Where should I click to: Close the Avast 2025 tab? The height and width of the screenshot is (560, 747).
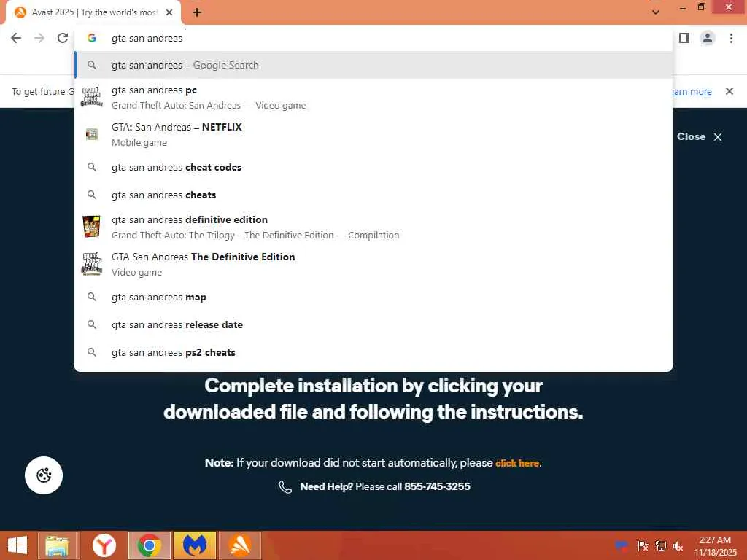pyautogui.click(x=169, y=12)
